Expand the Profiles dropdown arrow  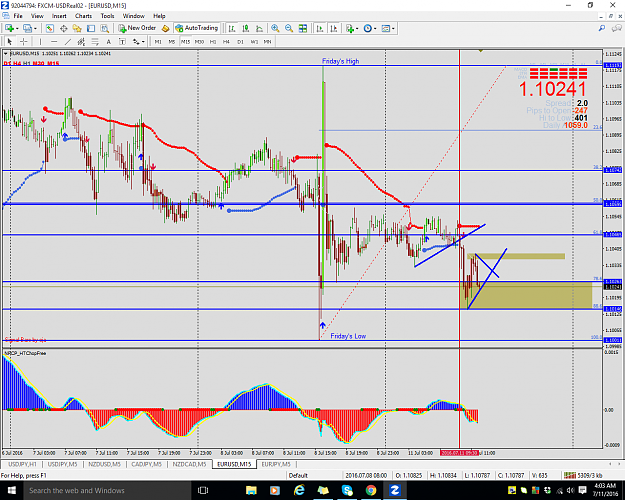(35, 28)
